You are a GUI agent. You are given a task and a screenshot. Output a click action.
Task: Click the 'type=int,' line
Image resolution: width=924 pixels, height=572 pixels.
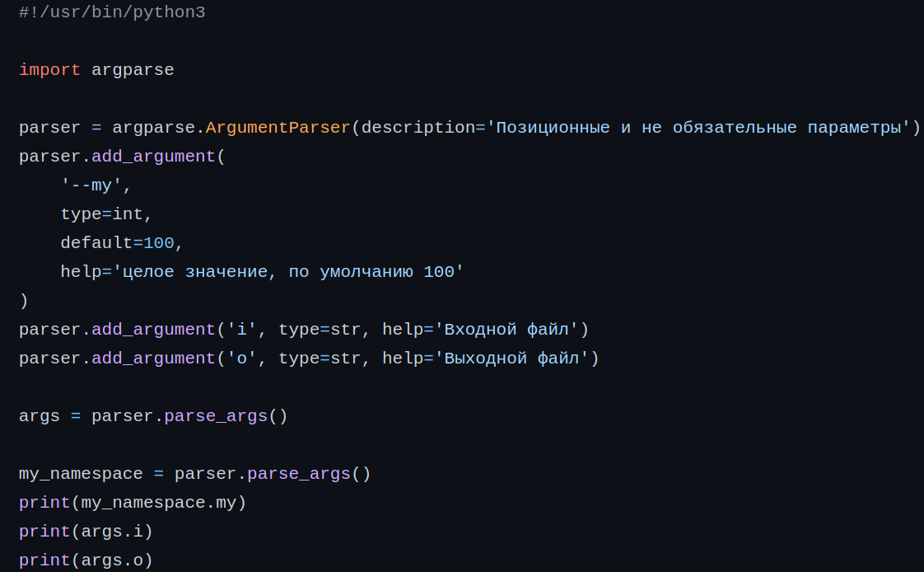[106, 214]
